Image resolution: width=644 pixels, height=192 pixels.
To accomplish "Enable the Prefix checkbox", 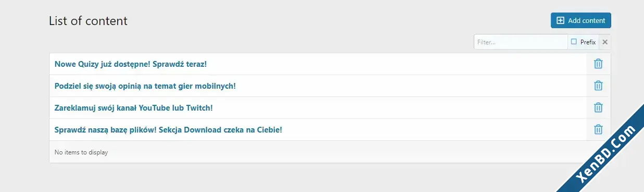I will point(574,42).
